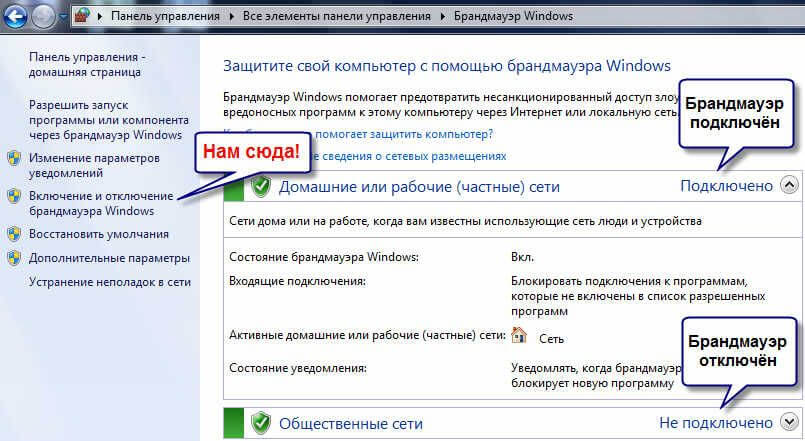The image size is (805, 441).
Task: Click 'Состояние уведомления:' label
Action: (298, 368)
